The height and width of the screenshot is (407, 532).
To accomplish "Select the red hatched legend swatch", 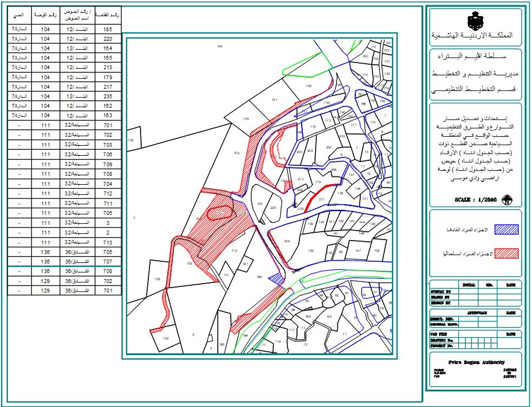I will tap(506, 253).
